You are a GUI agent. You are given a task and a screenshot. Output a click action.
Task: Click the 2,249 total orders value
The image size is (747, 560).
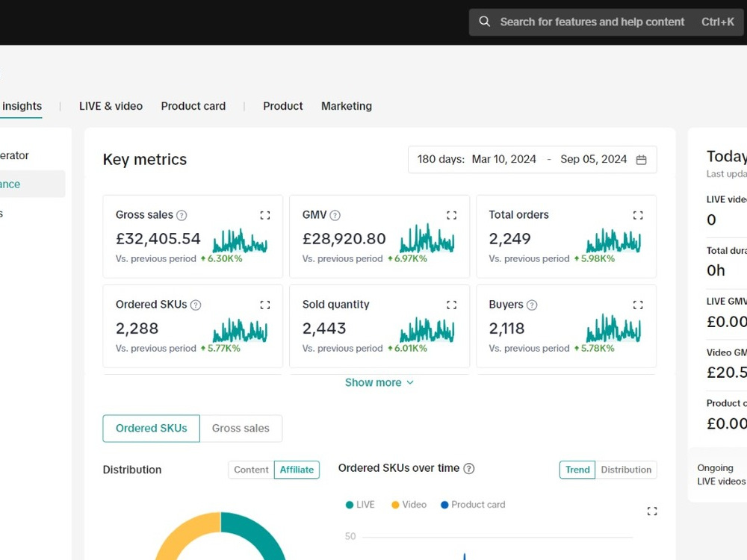(x=509, y=239)
